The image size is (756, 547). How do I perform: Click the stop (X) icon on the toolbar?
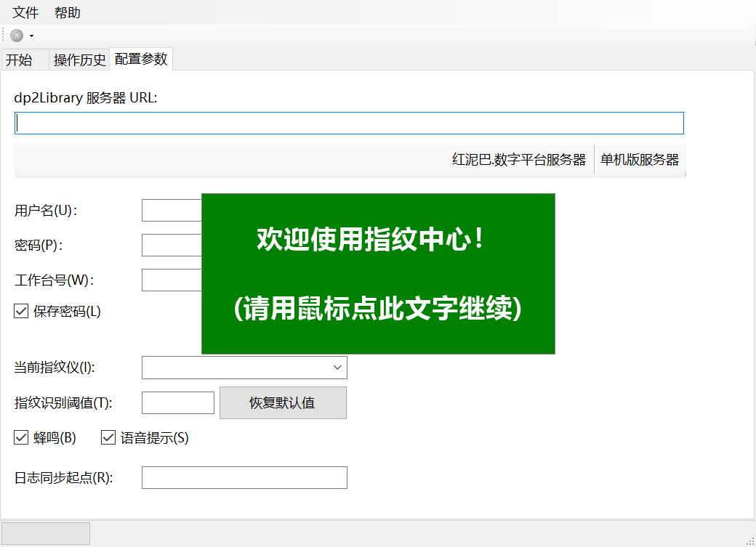(16, 35)
